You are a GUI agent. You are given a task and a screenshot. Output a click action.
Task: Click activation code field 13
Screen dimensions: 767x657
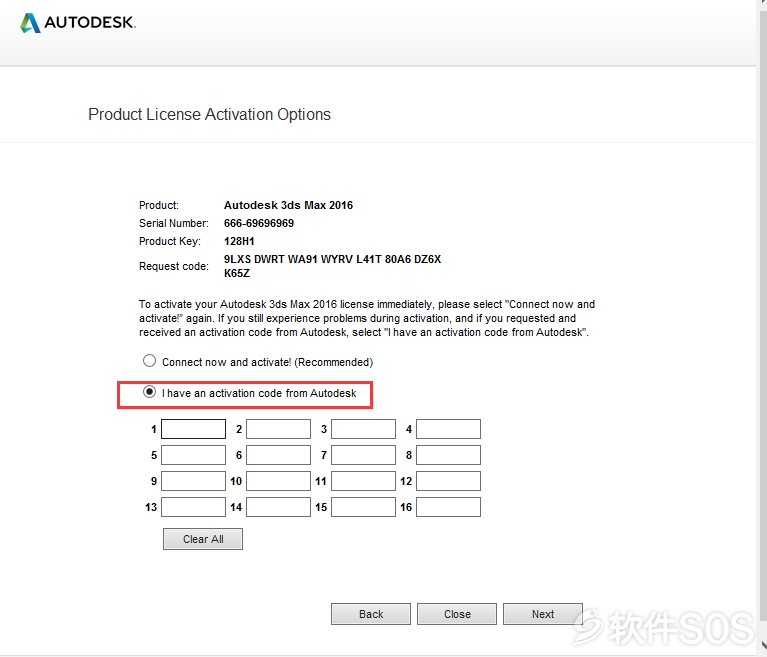(x=193, y=507)
